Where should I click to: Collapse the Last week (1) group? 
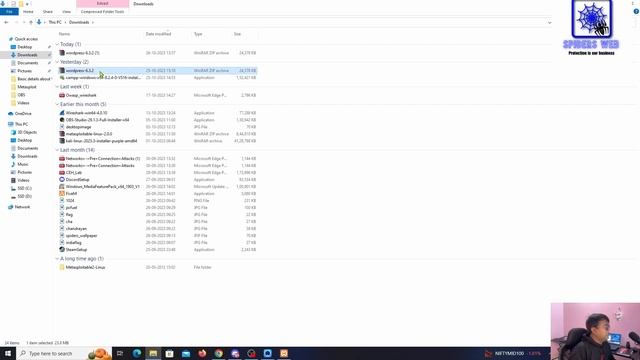[x=57, y=87]
